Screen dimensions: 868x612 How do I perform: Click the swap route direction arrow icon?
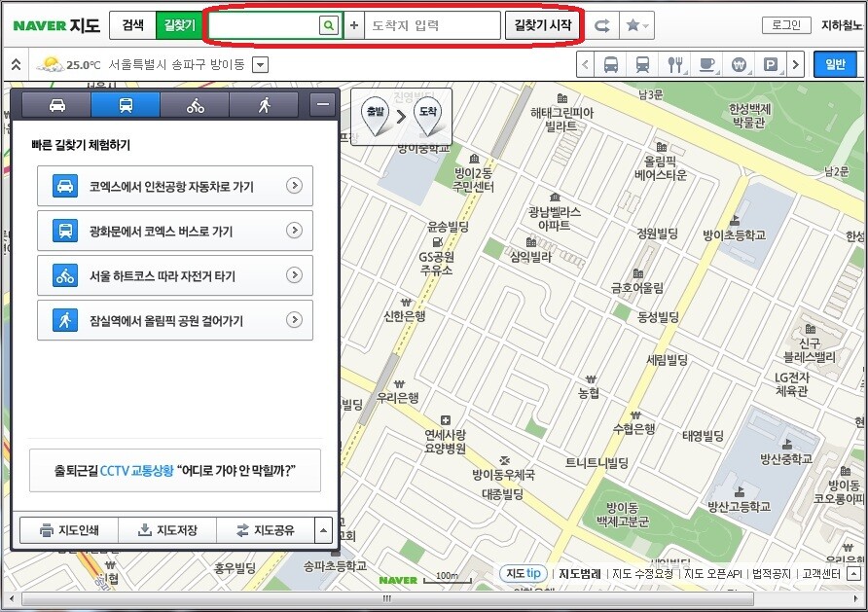tap(601, 26)
